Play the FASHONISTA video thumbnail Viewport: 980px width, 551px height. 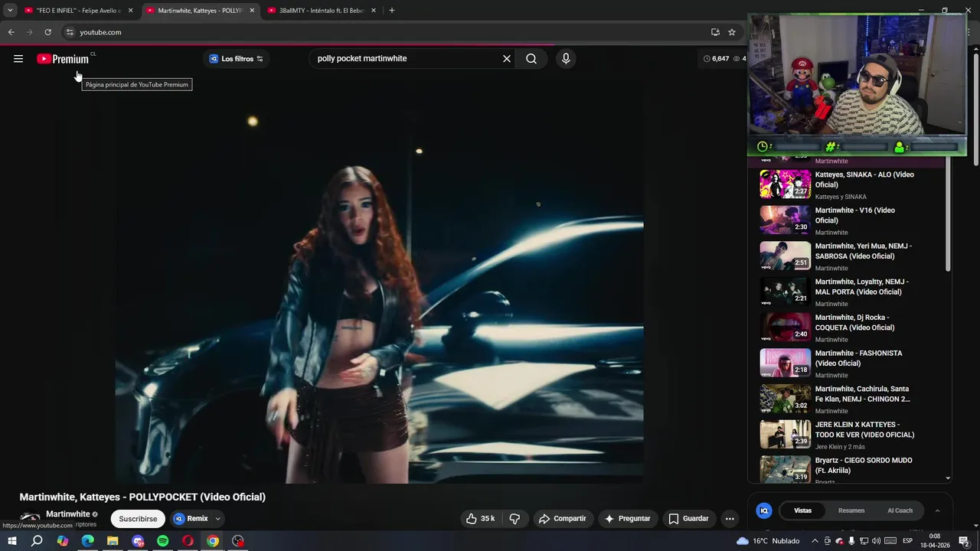[x=785, y=363]
